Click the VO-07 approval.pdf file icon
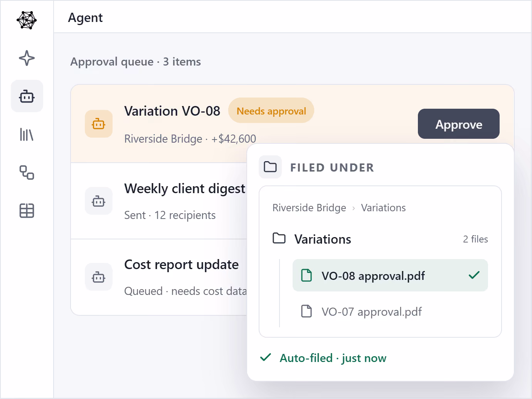This screenshot has width=532, height=399. [306, 311]
